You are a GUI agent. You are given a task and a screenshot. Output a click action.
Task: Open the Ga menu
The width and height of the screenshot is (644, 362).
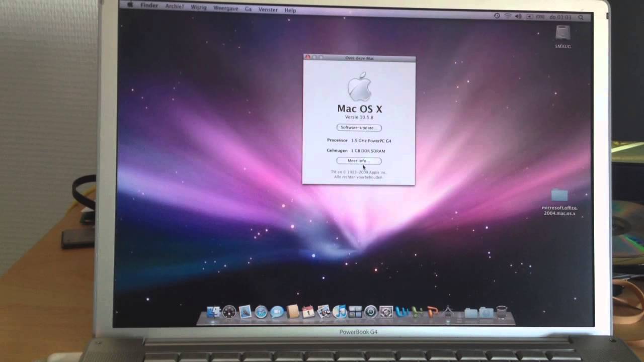click(x=248, y=9)
